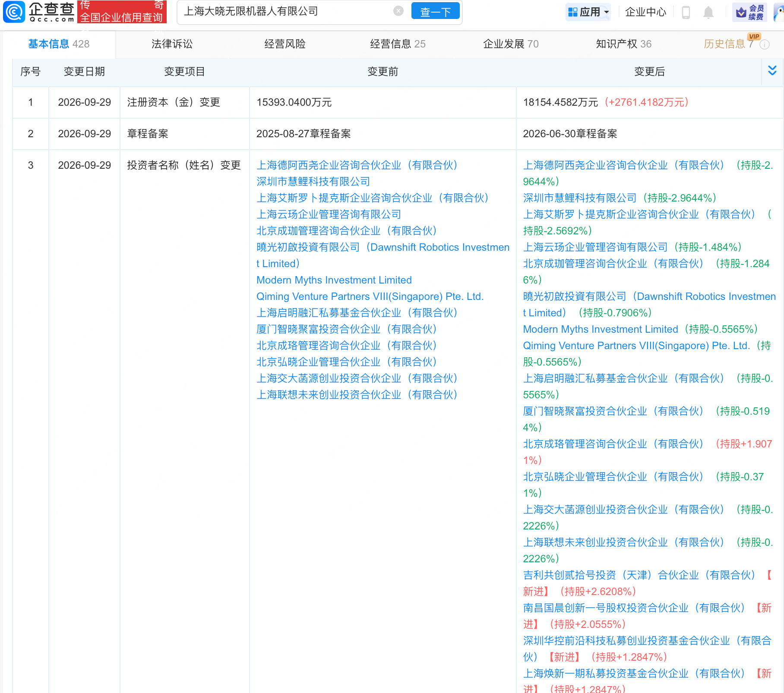Expand the table with double-chevron icon
Viewport: 784px width, 693px height.
pyautogui.click(x=772, y=70)
